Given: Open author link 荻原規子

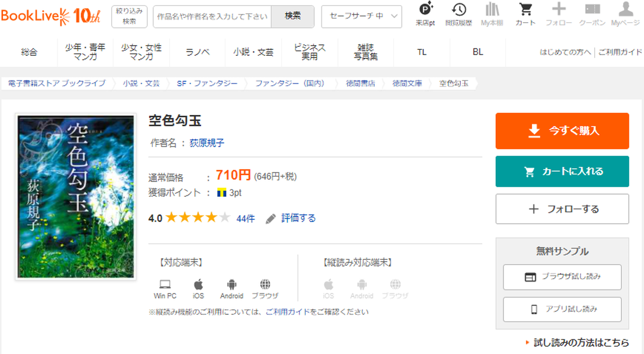Looking at the screenshot, I should pos(207,143).
